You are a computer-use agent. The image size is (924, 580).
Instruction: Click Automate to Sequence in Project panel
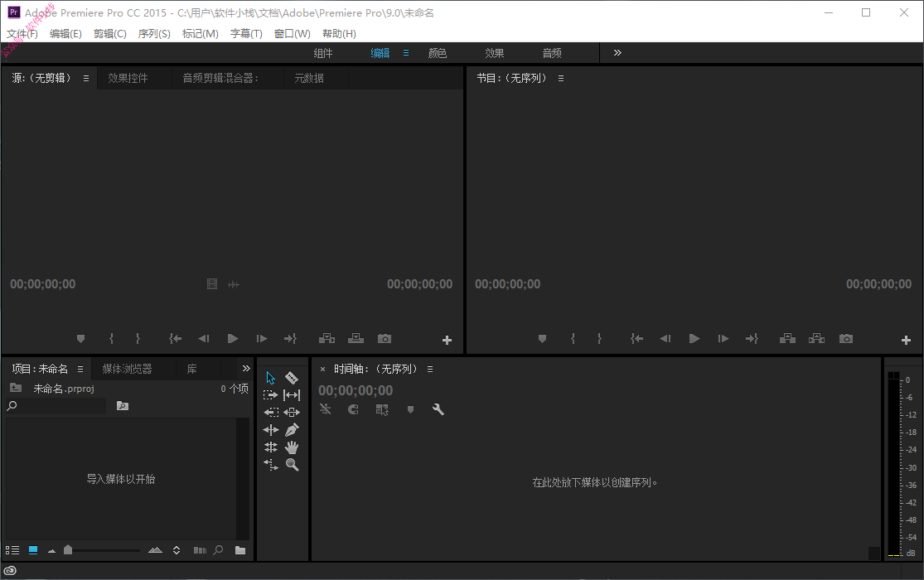click(x=200, y=550)
